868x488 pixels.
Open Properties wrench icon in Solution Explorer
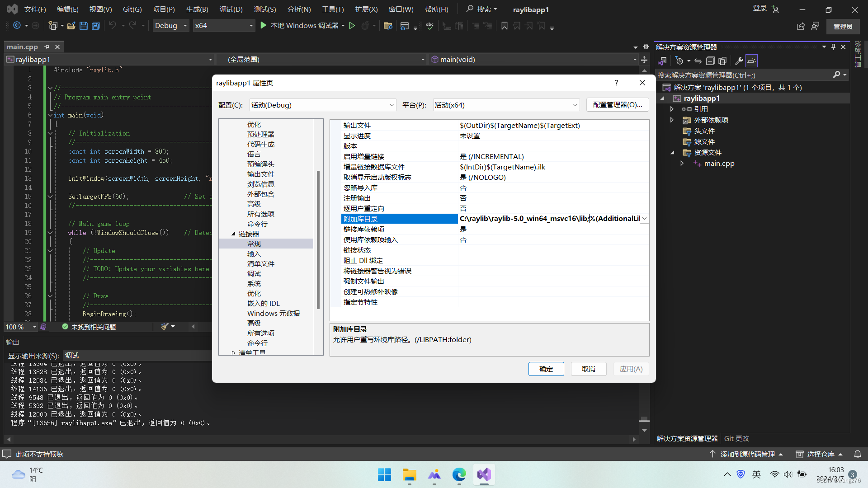point(739,61)
